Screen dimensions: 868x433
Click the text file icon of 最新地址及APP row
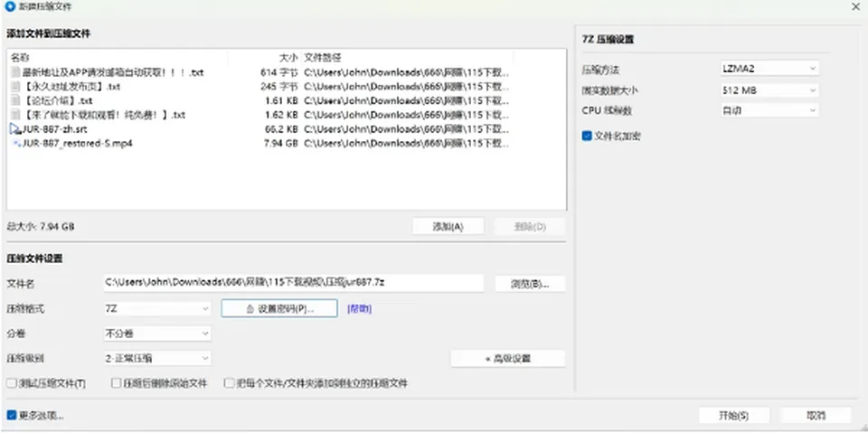(15, 72)
